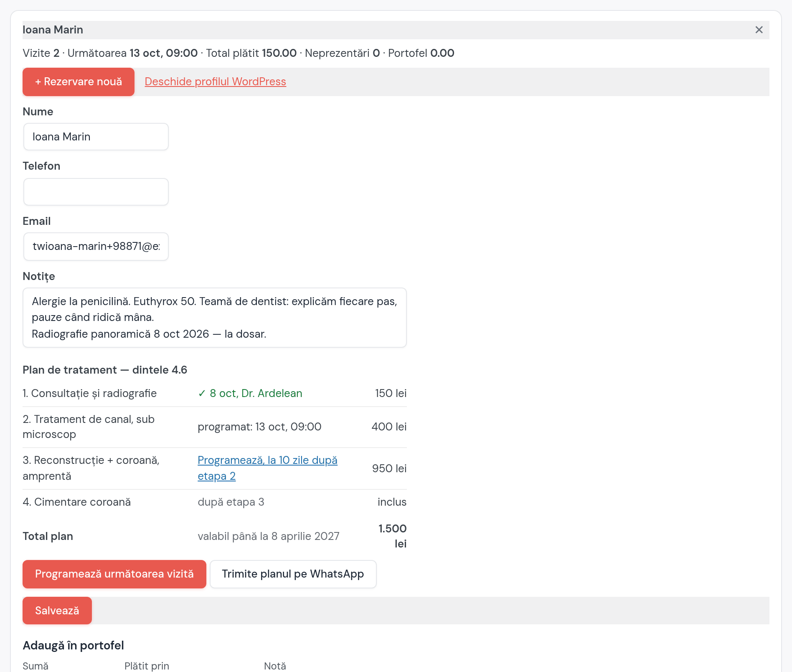
Task: Click the Adaugă în portofel heading
Action: click(x=74, y=646)
